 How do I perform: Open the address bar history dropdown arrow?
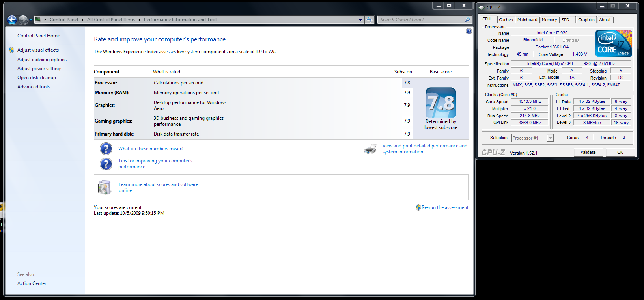[x=360, y=20]
